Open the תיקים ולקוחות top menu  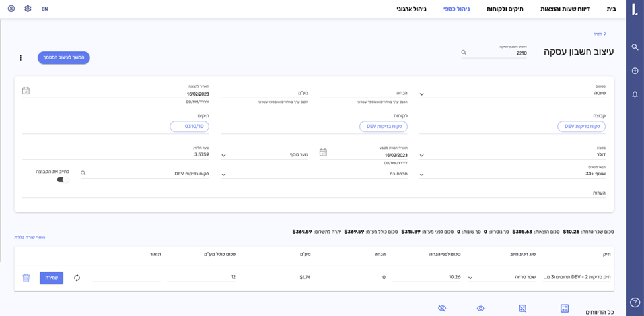pyautogui.click(x=505, y=9)
